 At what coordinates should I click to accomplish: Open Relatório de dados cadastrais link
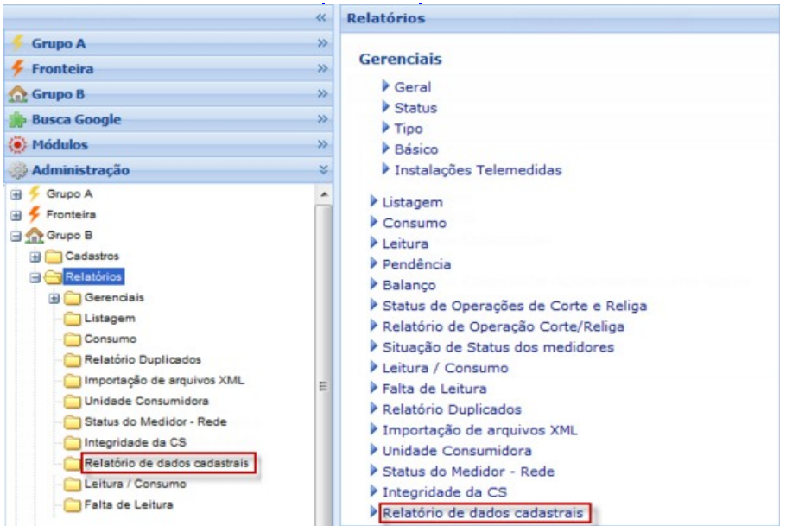(482, 514)
